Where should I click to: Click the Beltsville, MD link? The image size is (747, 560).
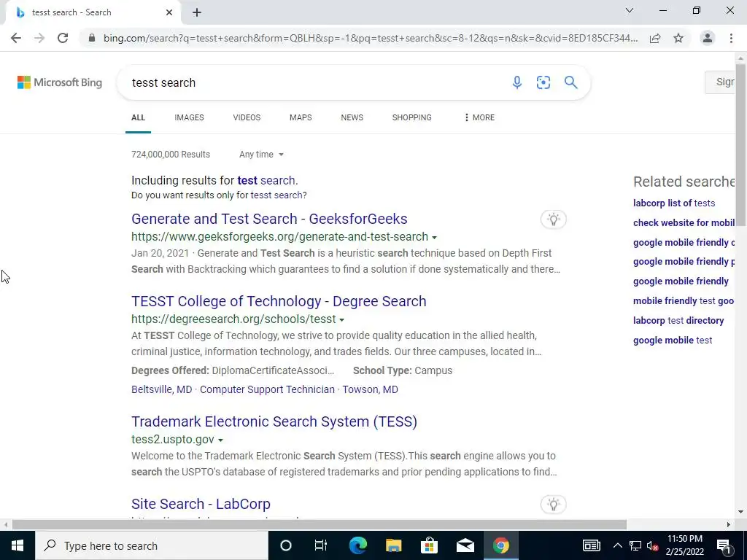[x=161, y=389]
